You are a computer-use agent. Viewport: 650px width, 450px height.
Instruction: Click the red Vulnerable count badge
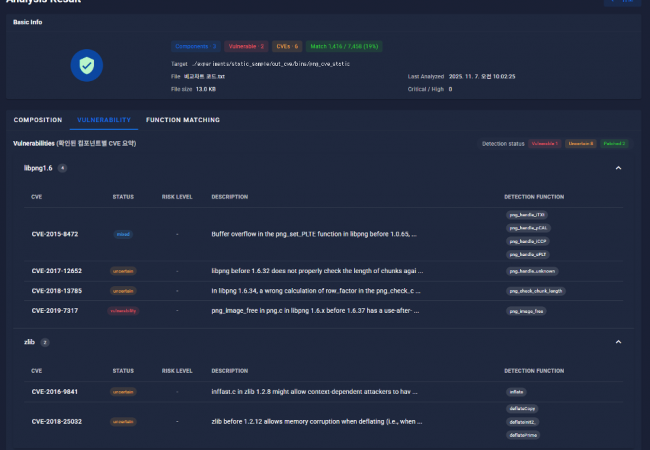pos(247,46)
